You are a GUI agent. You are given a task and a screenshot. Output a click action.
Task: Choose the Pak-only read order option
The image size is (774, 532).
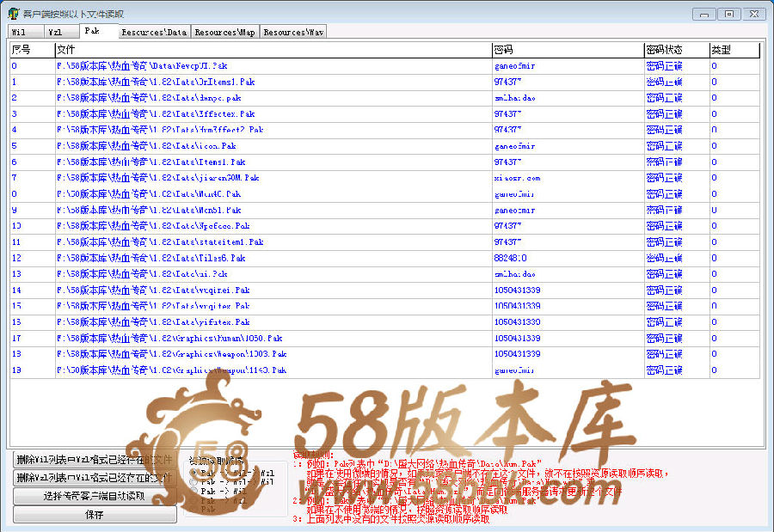[x=194, y=509]
